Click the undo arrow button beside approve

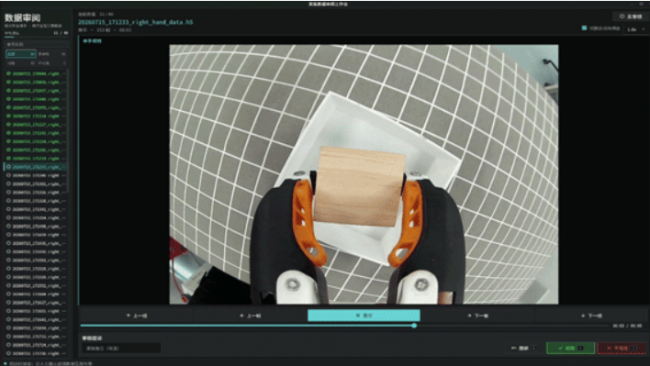point(524,348)
